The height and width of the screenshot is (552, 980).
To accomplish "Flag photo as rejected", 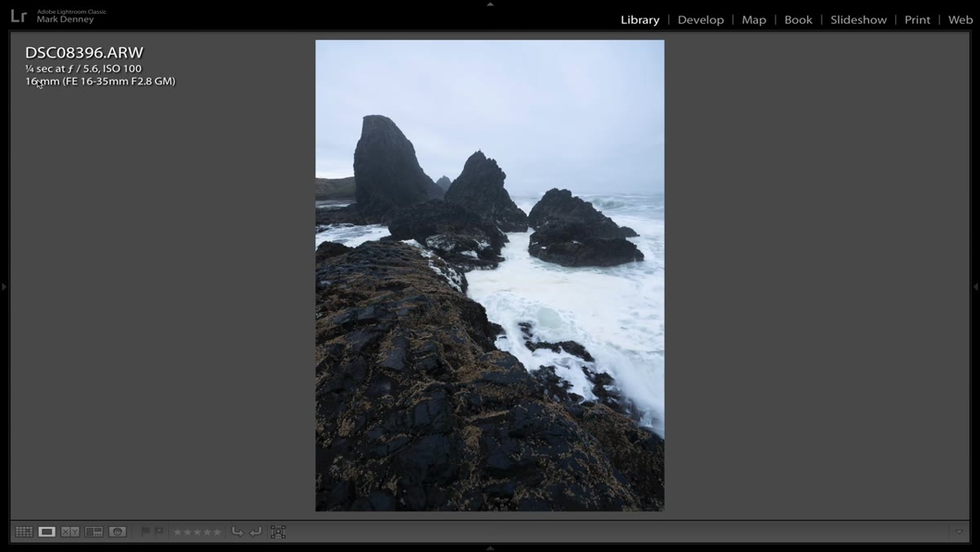I will 158,532.
